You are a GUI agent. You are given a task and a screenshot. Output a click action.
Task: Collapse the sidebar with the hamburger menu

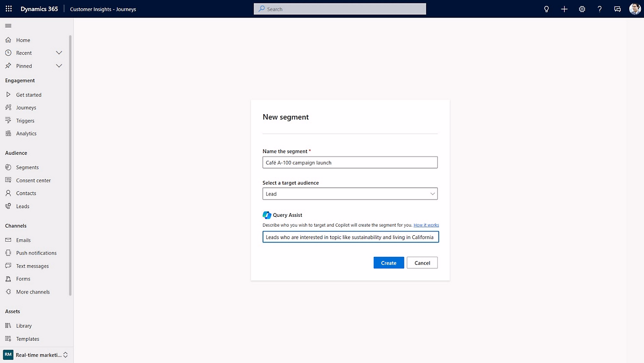click(x=8, y=25)
